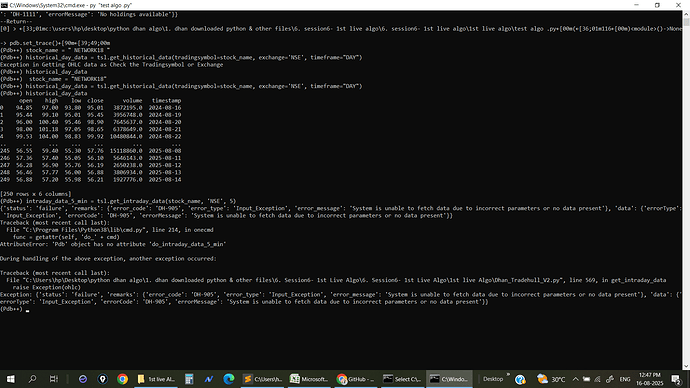Restore down the cmd window
This screenshot has height=388, width=690.
657,5
